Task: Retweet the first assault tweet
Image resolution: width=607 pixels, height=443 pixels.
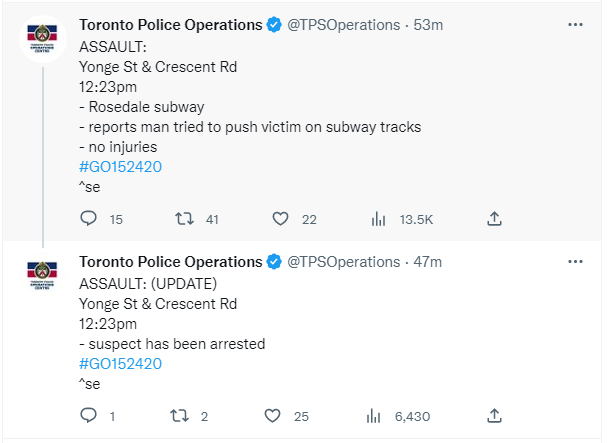Action: pos(184,219)
